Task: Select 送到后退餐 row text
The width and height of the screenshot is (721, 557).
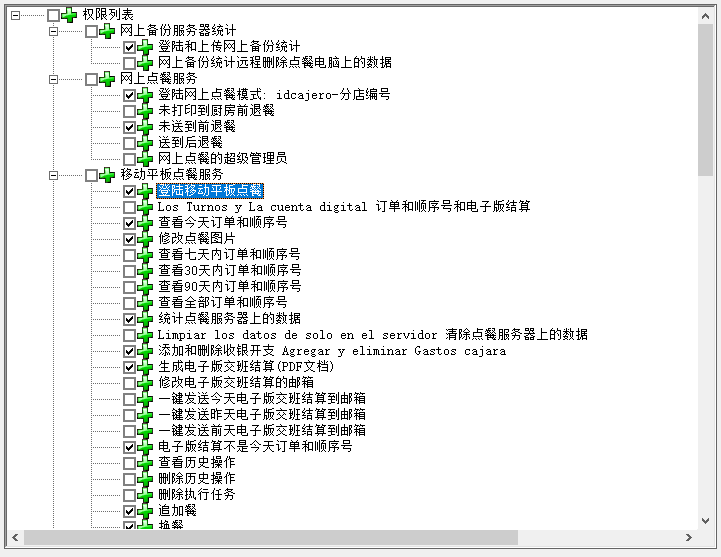Action: coord(190,143)
